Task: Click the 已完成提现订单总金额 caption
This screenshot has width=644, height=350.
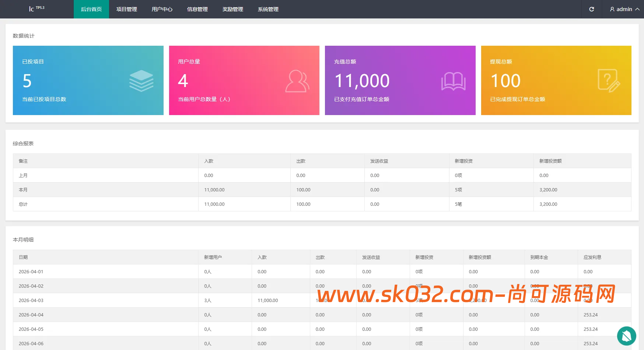Action: tap(518, 99)
